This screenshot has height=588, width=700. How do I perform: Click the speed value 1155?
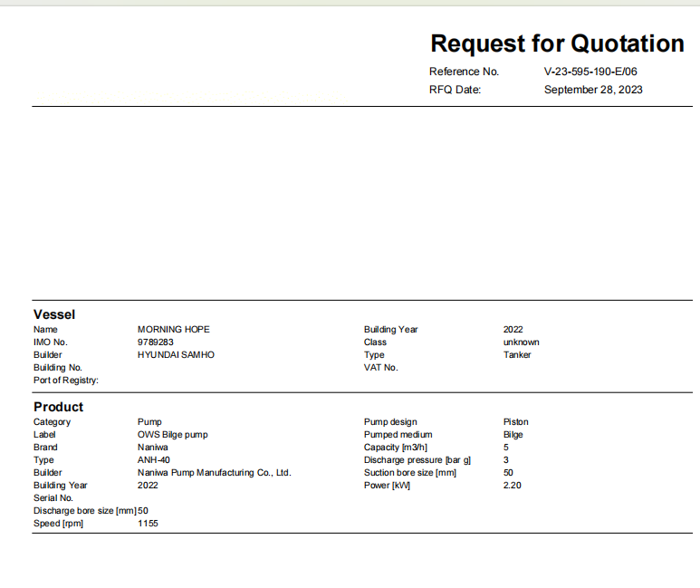(148, 524)
